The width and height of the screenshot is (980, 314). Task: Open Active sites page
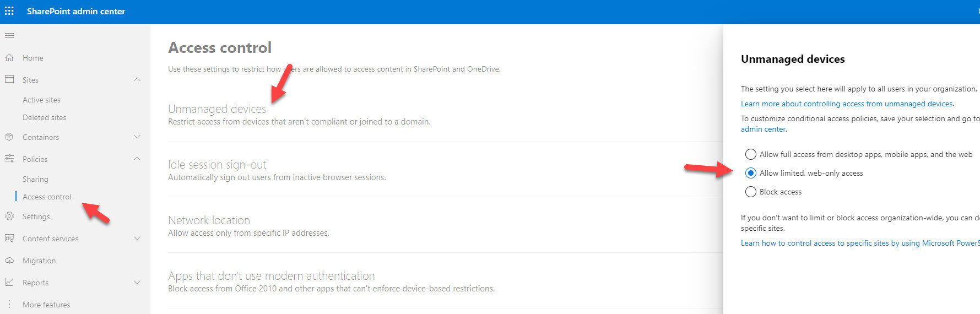pos(41,100)
